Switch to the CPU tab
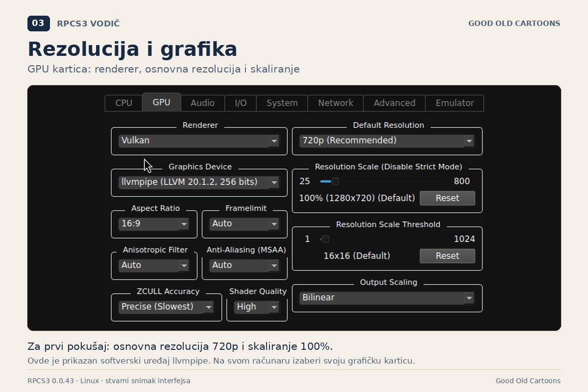588x392 pixels. point(123,103)
